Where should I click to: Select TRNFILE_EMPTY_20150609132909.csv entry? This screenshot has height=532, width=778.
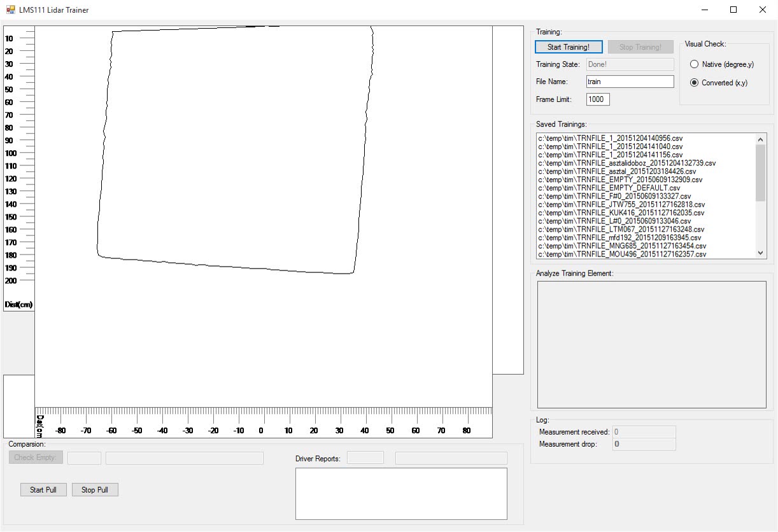619,179
